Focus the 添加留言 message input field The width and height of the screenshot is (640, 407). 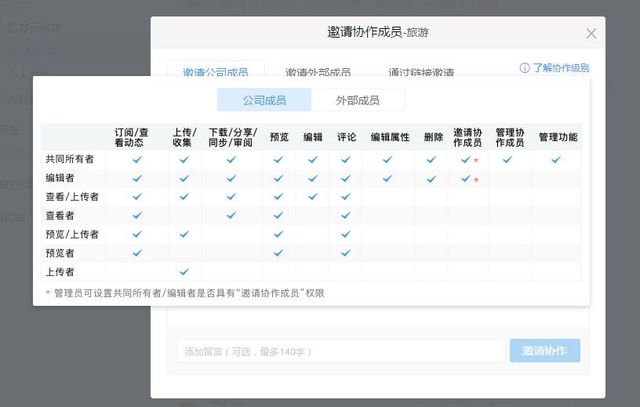coord(341,351)
